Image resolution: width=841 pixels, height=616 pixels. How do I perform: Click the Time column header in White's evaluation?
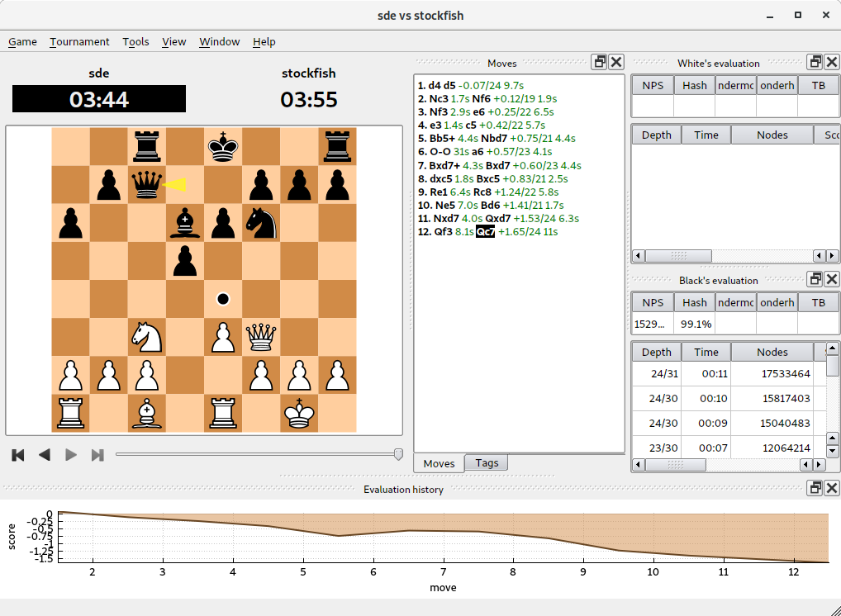[x=706, y=135]
